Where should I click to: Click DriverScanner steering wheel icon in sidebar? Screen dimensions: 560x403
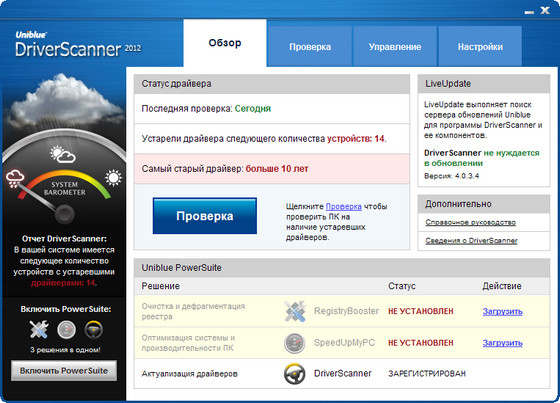click(x=94, y=329)
